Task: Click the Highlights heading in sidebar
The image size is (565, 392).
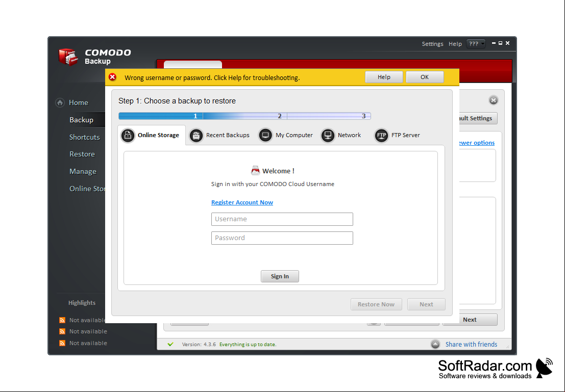Action: click(82, 303)
